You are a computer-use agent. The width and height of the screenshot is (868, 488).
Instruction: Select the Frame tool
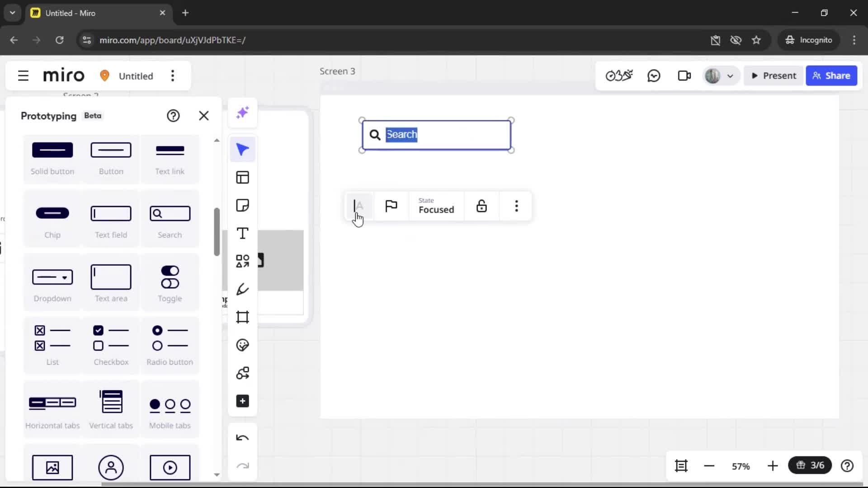click(243, 317)
